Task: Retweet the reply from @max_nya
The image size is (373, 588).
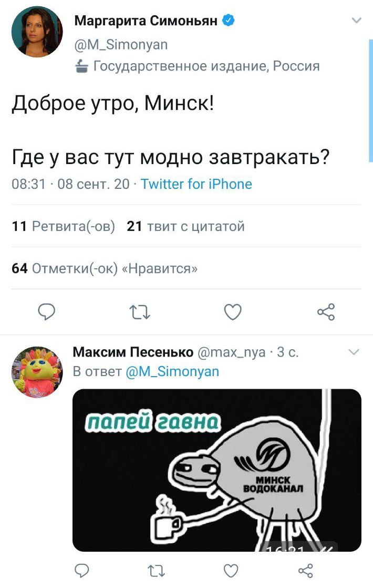Action: pos(156,571)
